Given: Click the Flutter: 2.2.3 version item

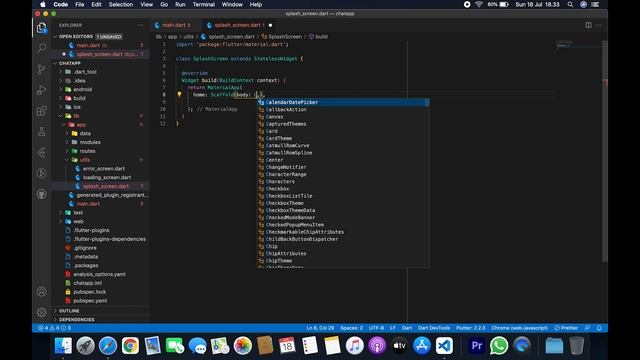Looking at the screenshot, I should click(471, 328).
